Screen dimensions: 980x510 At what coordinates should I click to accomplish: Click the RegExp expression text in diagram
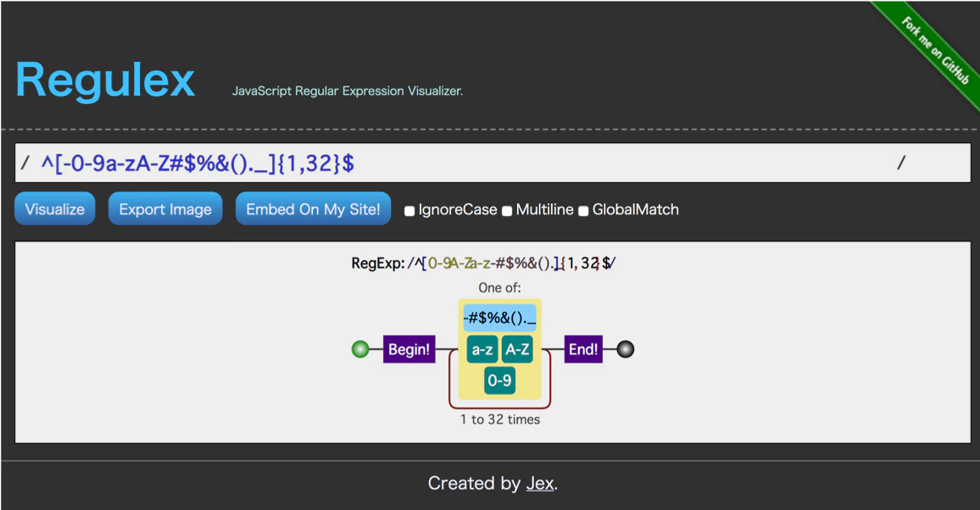tap(483, 263)
